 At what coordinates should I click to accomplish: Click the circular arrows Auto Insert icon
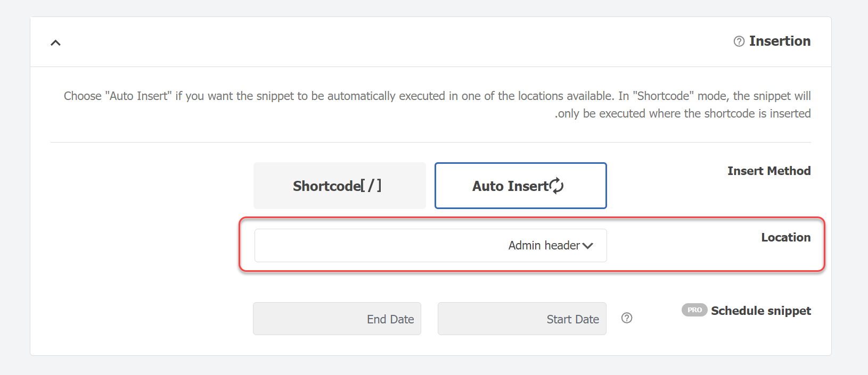(x=556, y=186)
